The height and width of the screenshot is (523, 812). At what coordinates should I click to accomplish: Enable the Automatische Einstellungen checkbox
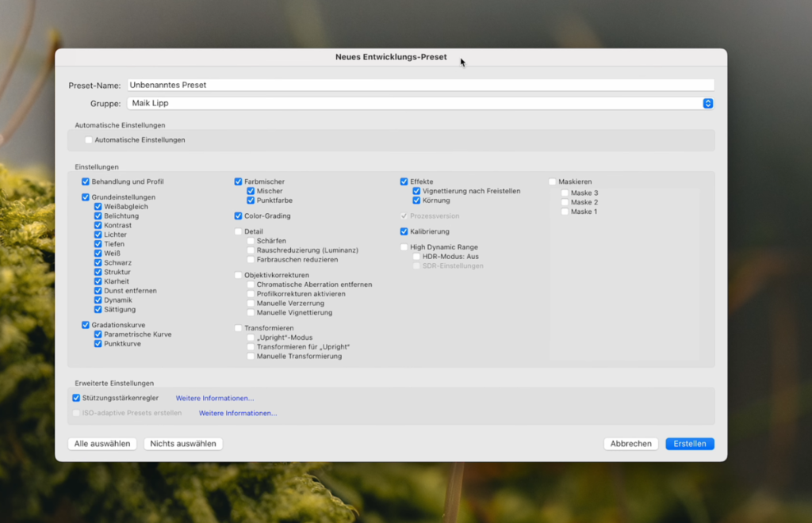coord(89,140)
